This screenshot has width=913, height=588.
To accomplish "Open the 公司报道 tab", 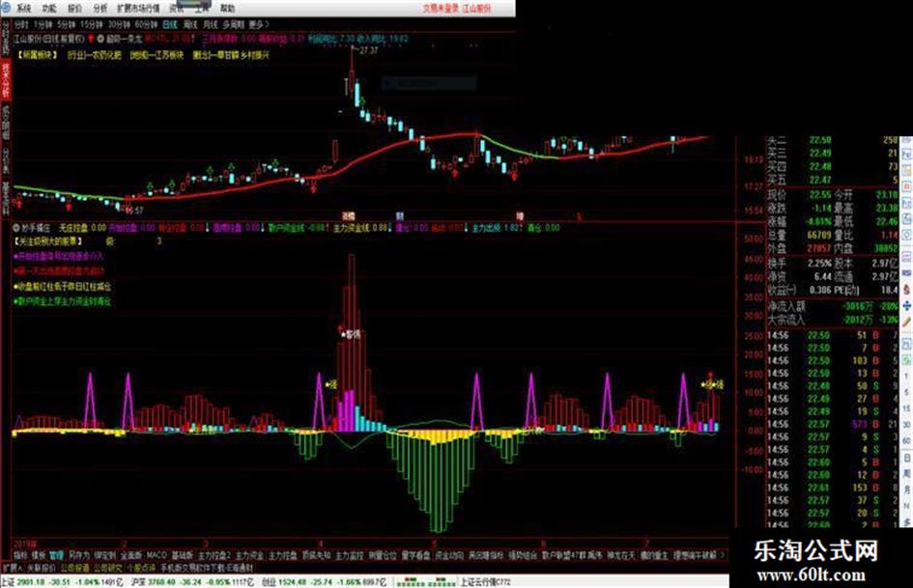I will click(x=74, y=568).
